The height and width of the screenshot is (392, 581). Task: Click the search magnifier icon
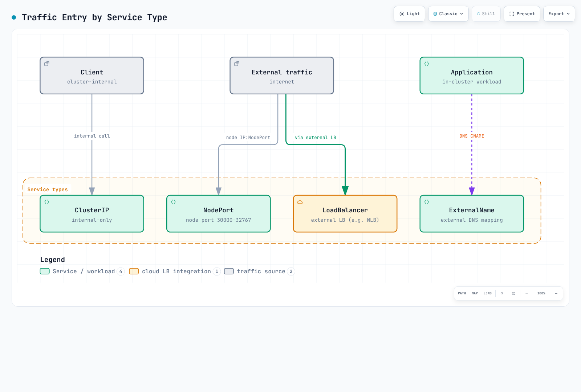click(502, 293)
